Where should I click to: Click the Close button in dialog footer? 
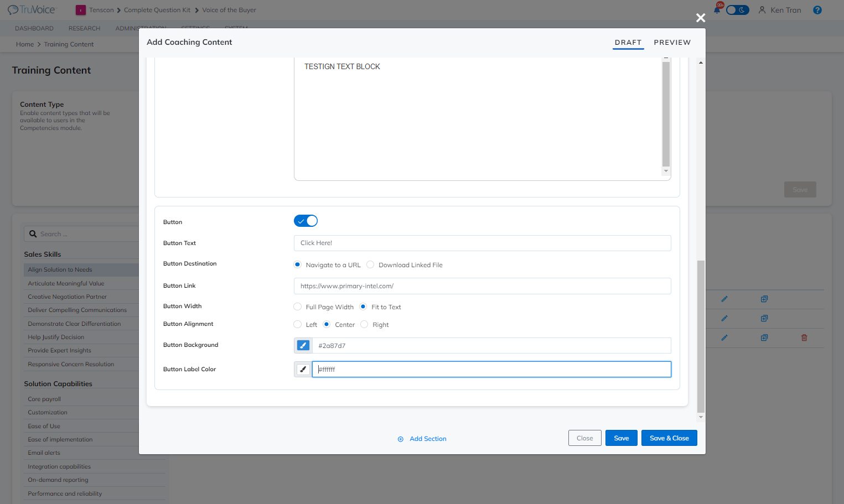coord(585,438)
